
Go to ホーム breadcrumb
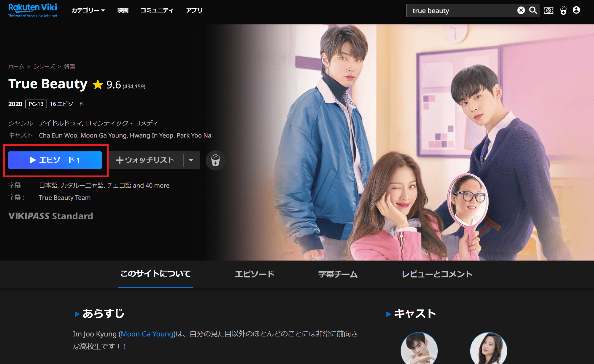(16, 66)
